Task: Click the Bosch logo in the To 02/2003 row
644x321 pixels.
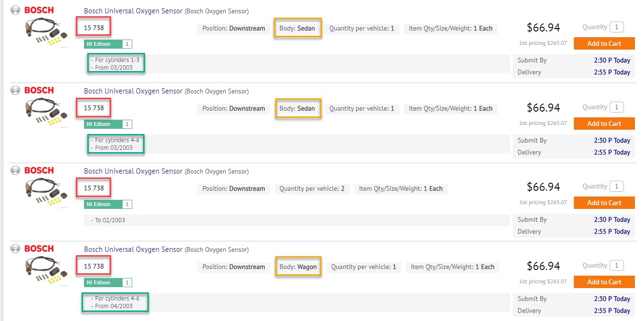Action: coord(39,170)
